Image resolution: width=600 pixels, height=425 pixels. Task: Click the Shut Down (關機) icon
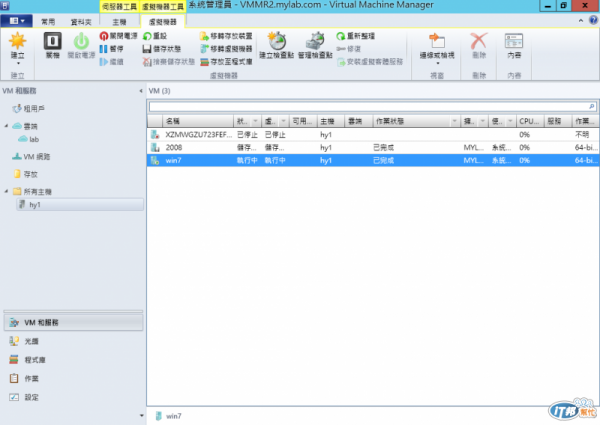coord(52,41)
